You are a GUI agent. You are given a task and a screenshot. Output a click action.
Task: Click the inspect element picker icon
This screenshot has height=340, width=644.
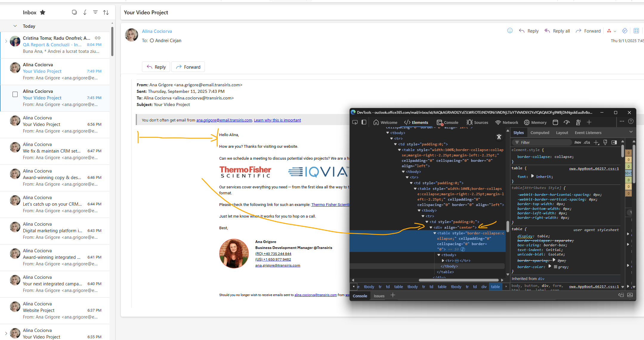[355, 122]
